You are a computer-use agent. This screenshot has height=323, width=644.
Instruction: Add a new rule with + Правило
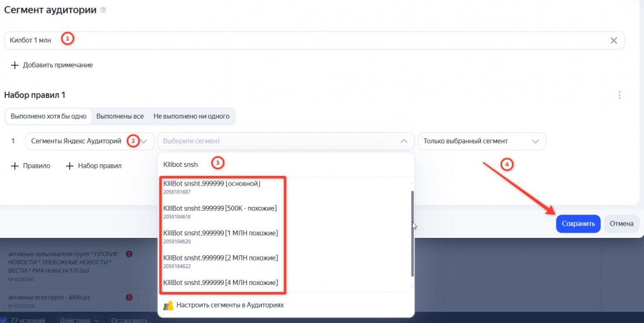[30, 166]
